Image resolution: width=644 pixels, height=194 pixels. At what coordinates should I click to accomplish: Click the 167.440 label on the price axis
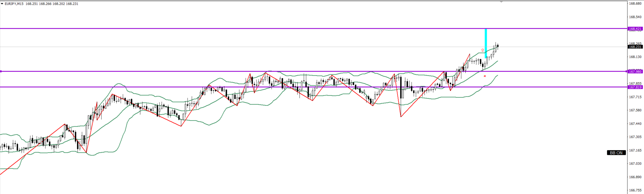(635, 124)
